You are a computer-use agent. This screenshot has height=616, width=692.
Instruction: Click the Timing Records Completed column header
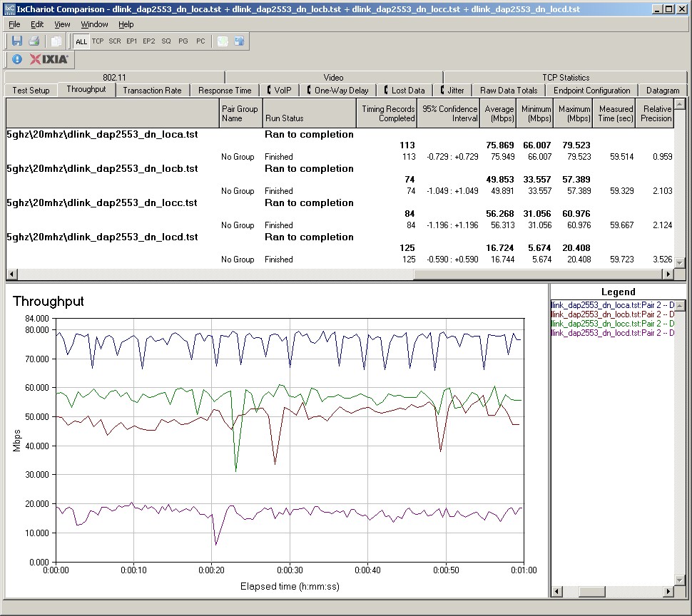tap(387, 113)
